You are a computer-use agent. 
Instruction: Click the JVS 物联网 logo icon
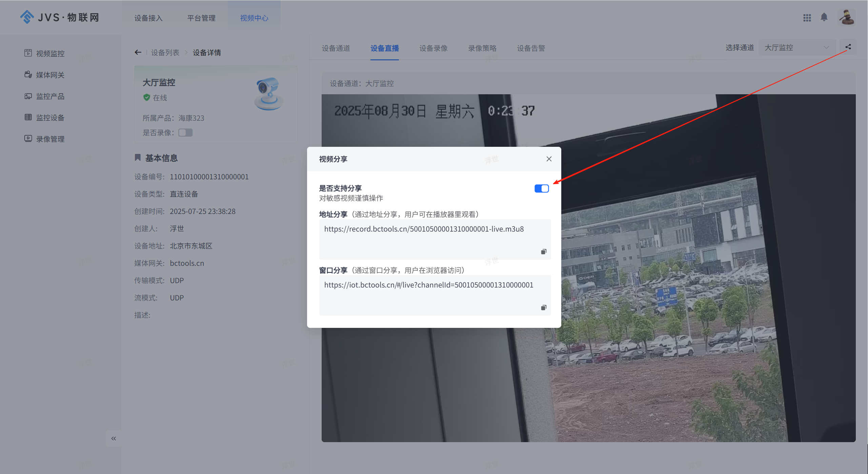pos(27,17)
